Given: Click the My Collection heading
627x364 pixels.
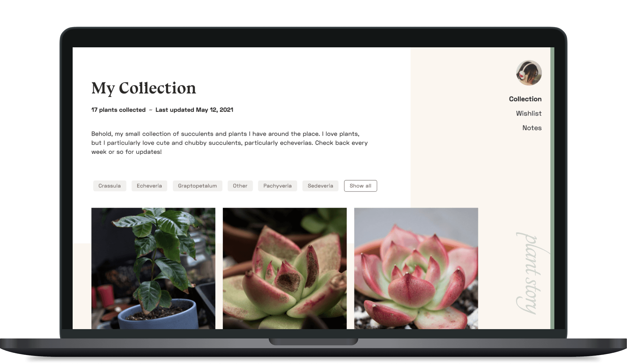Looking at the screenshot, I should coord(144,88).
